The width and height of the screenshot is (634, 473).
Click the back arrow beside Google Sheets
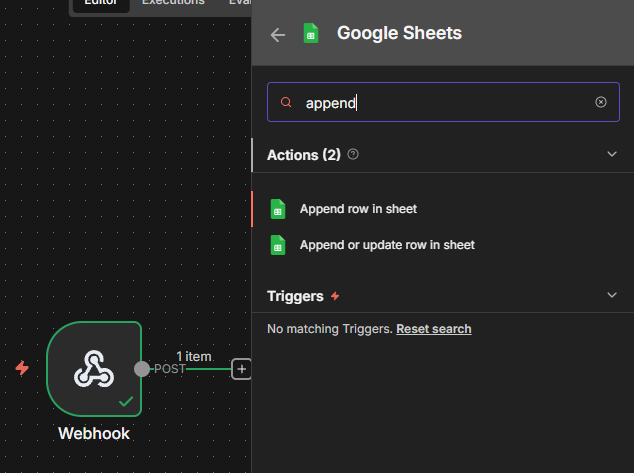point(278,34)
